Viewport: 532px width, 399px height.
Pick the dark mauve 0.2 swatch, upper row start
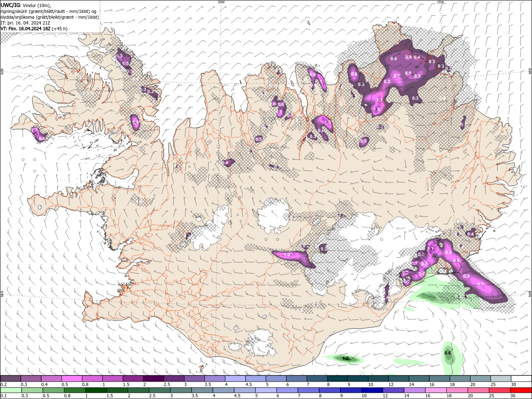[10, 379]
